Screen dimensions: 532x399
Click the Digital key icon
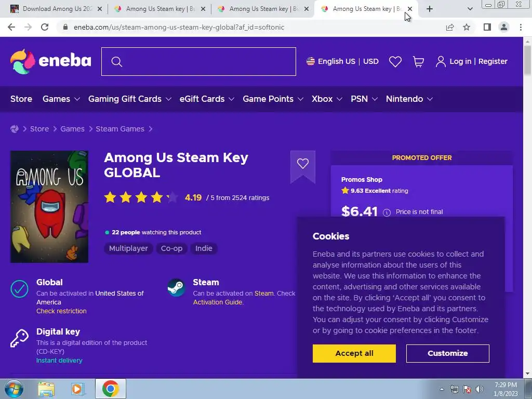point(19,338)
